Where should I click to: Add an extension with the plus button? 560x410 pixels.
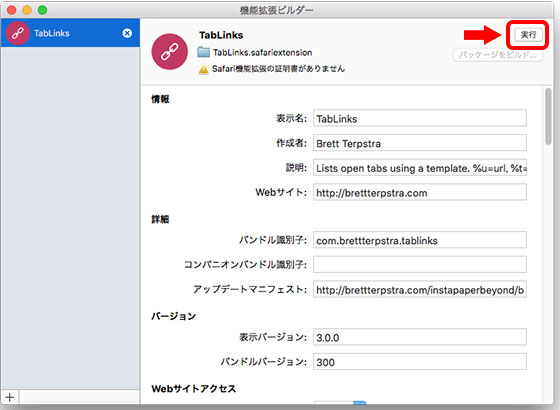click(10, 397)
